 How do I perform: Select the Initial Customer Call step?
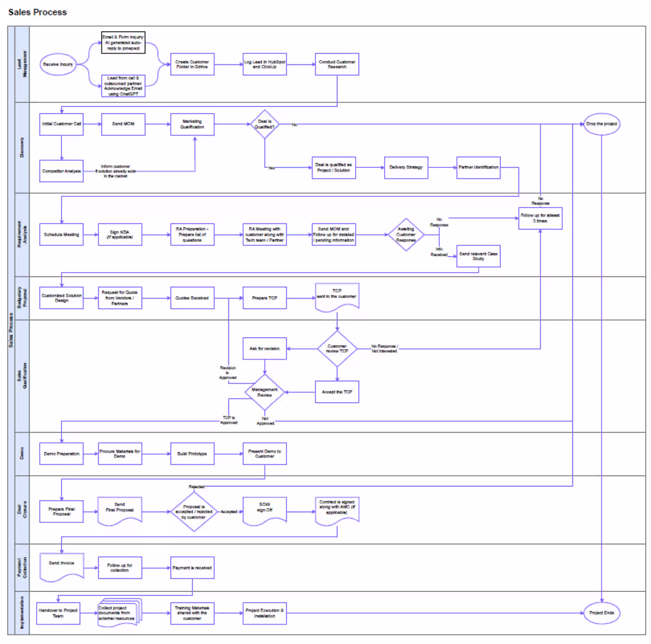click(62, 124)
